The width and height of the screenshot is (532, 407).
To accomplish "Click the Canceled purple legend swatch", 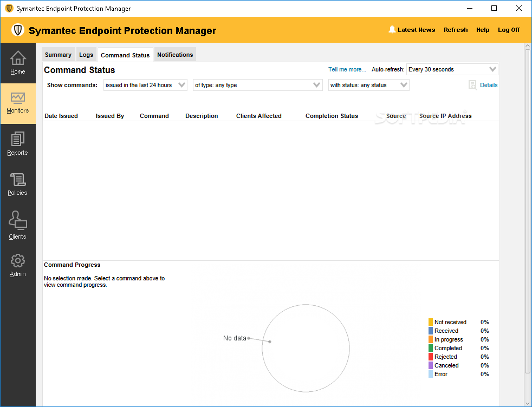I will [x=431, y=365].
